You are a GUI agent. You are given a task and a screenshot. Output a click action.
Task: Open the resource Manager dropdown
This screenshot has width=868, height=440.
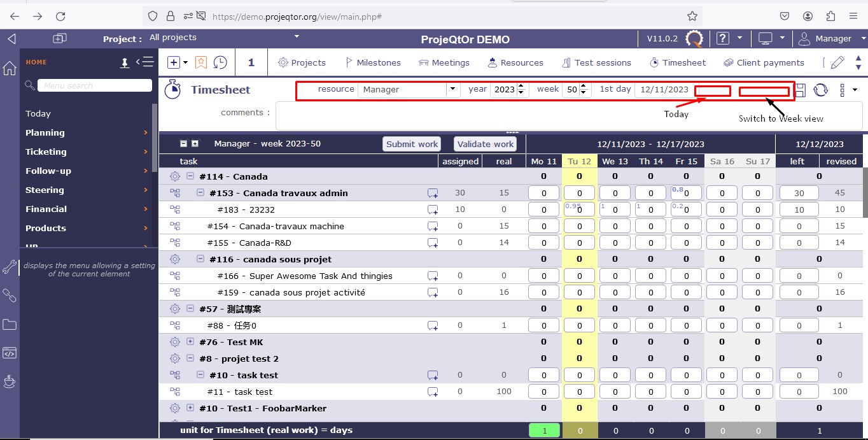pyautogui.click(x=452, y=89)
